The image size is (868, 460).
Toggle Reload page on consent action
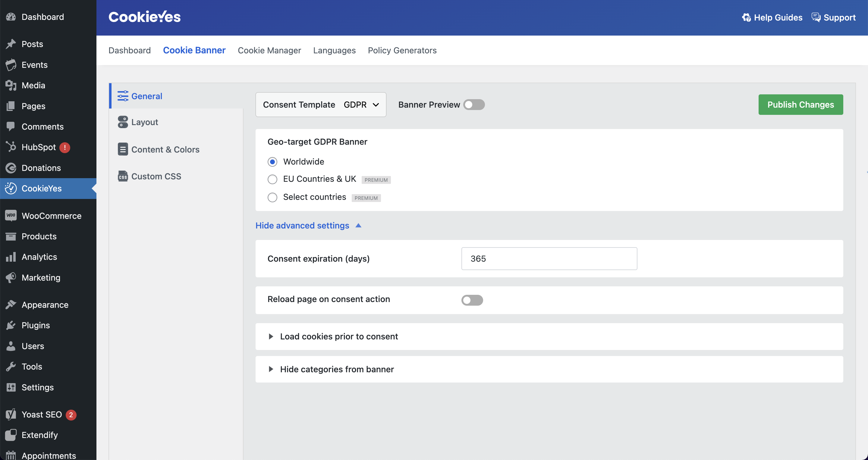pyautogui.click(x=472, y=299)
